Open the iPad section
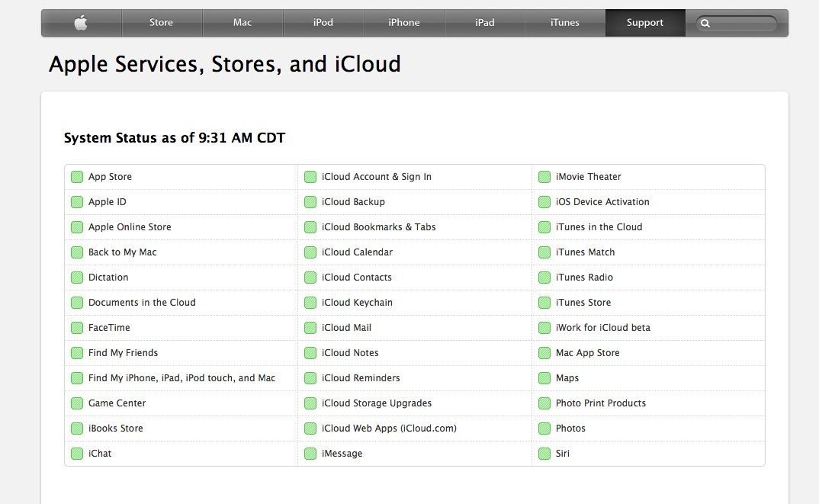The width and height of the screenshot is (819, 504). [485, 23]
